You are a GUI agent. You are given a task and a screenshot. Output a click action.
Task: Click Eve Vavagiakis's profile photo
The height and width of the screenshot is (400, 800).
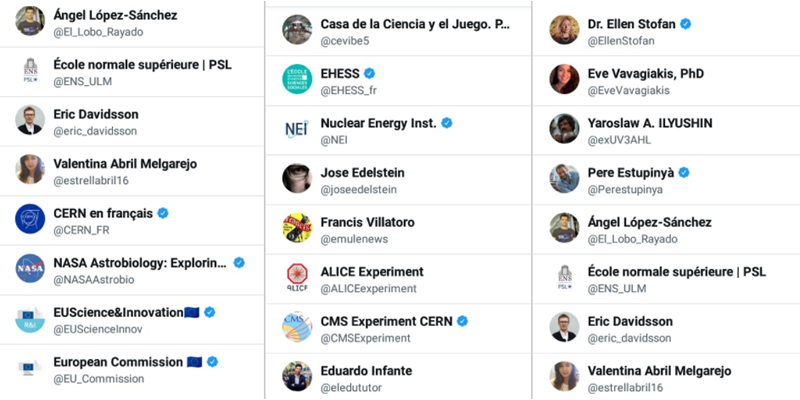click(x=564, y=79)
